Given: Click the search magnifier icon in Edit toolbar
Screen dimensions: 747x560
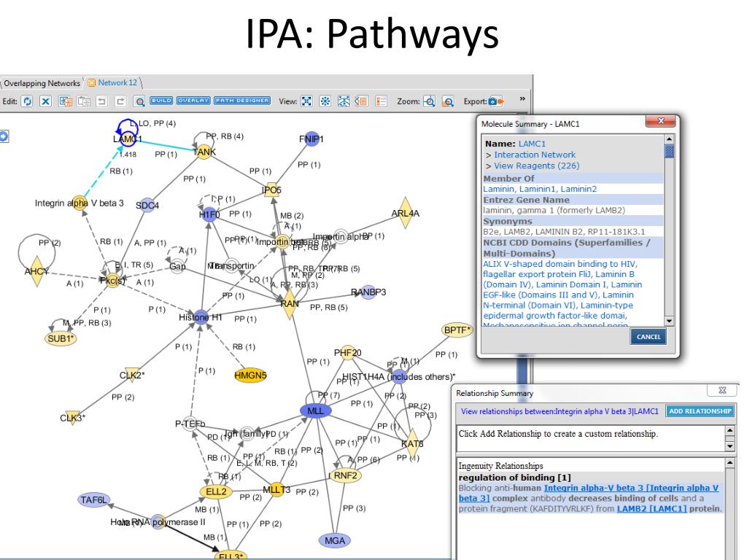Looking at the screenshot, I should tap(139, 101).
